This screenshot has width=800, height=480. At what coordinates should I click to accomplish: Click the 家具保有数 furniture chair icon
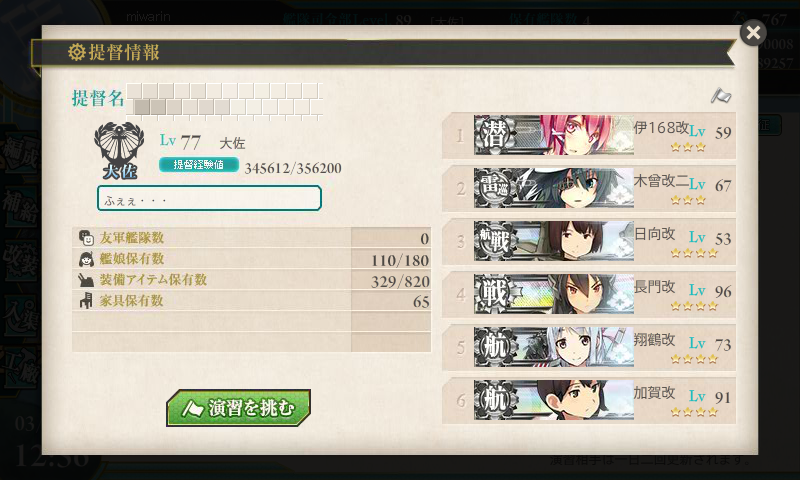[86, 300]
